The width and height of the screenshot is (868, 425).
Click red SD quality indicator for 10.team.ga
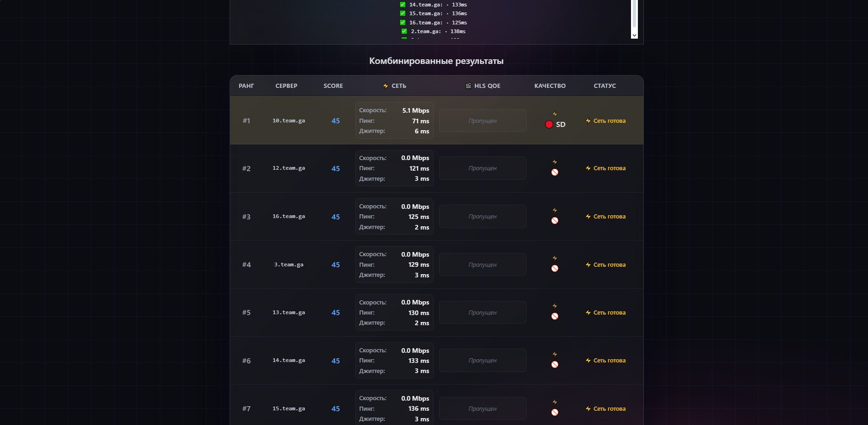tap(549, 125)
